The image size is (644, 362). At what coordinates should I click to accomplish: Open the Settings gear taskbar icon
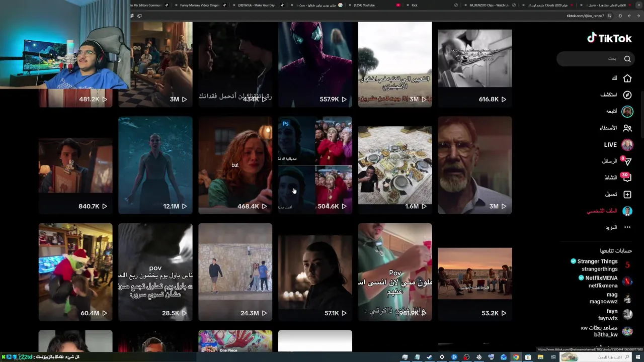tap(442, 357)
